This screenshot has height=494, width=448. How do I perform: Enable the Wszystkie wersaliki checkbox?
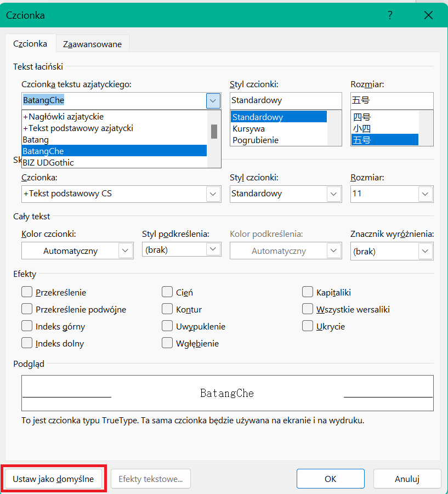click(308, 309)
